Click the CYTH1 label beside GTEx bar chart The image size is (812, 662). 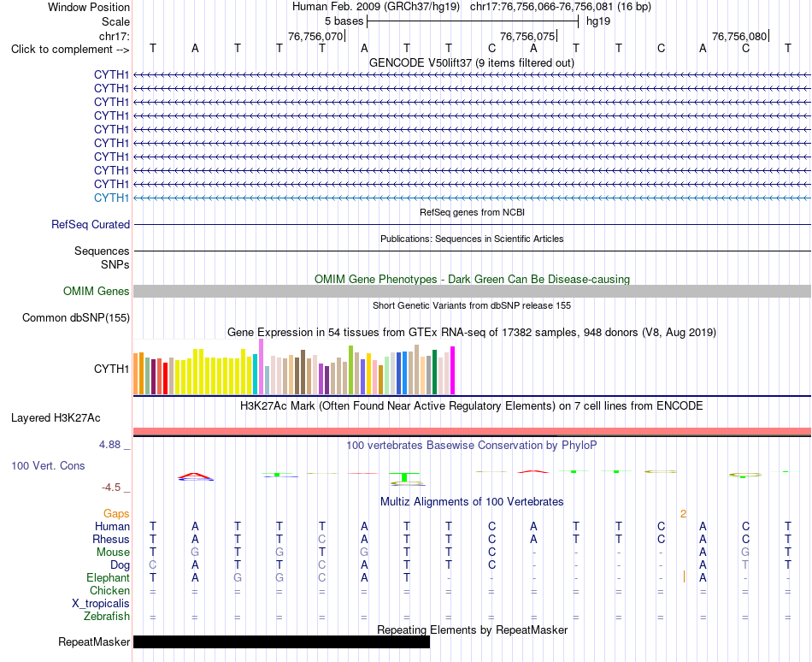coord(111,369)
